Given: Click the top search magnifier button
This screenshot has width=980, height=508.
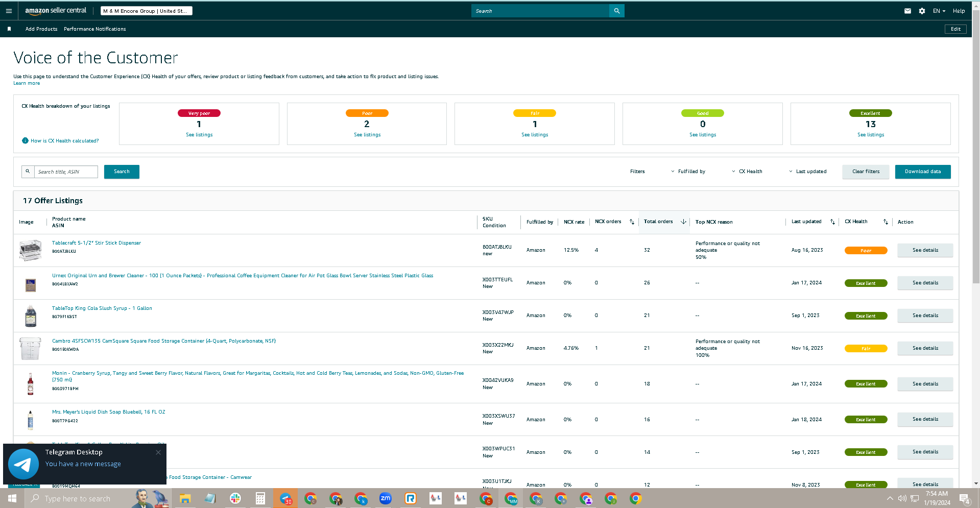Looking at the screenshot, I should tap(617, 11).
